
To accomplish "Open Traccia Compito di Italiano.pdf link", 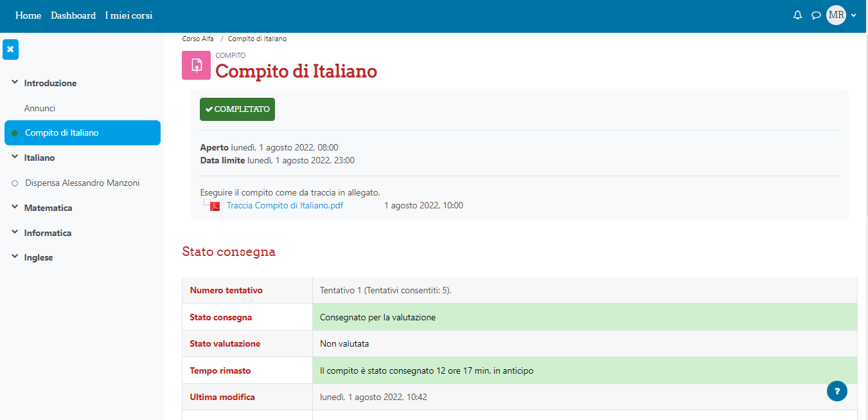I will (285, 206).
